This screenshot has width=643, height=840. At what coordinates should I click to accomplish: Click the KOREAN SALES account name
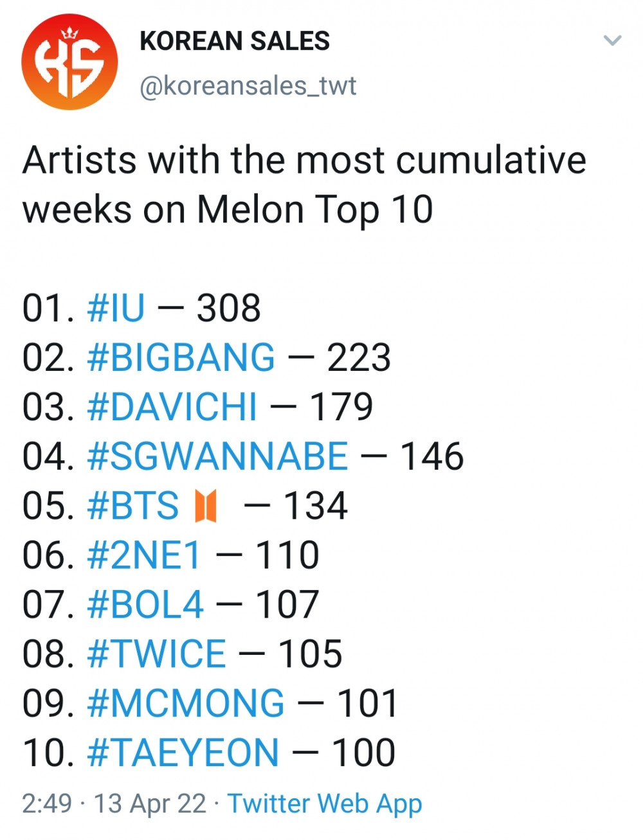coord(235,41)
